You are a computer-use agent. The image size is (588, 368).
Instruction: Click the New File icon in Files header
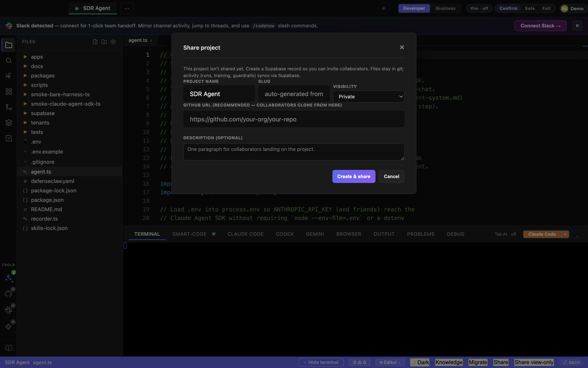tap(95, 42)
